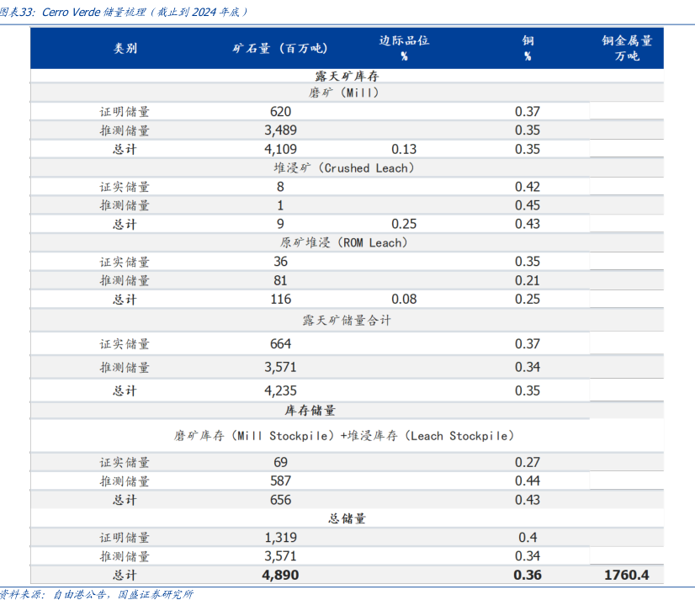This screenshot has height=616, width=695.
Task: Click the open-pit total tonnage 4,235
Action: coord(280,390)
